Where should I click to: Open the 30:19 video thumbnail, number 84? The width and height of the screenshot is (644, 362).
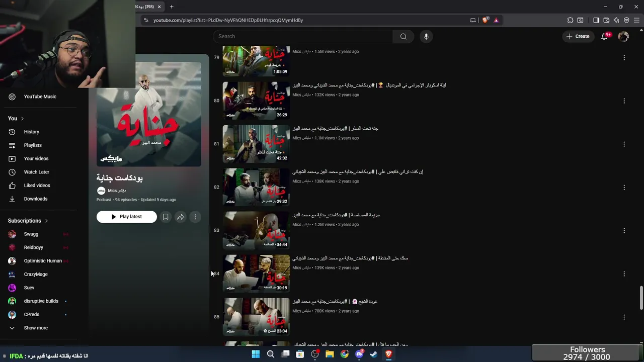coord(256,274)
